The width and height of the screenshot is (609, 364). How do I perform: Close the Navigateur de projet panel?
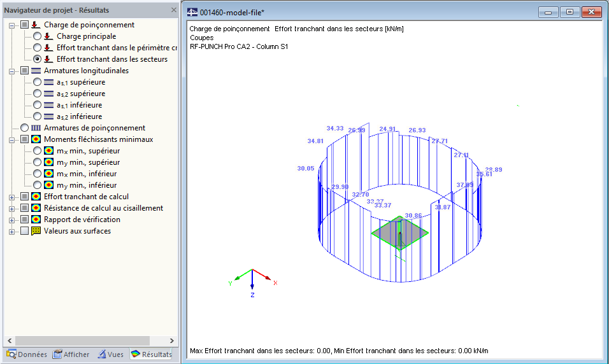tap(174, 10)
